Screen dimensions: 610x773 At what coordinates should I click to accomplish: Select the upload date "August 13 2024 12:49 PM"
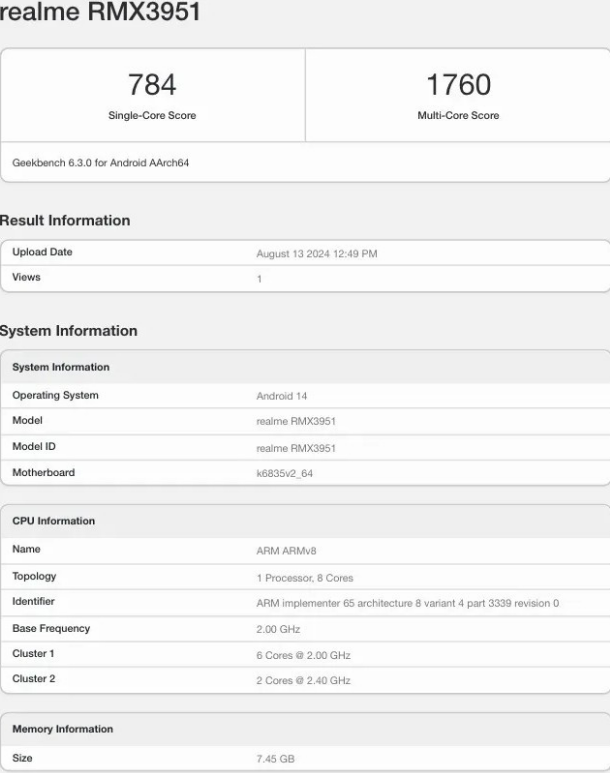(317, 254)
